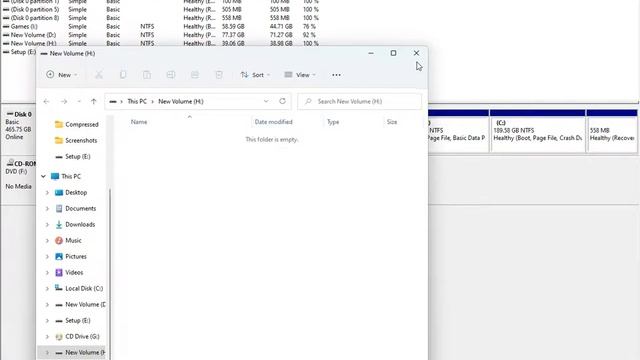The image size is (640, 360).
Task: Select (Disk 0 partition 8) row in volume list
Action: pyautogui.click(x=160, y=18)
